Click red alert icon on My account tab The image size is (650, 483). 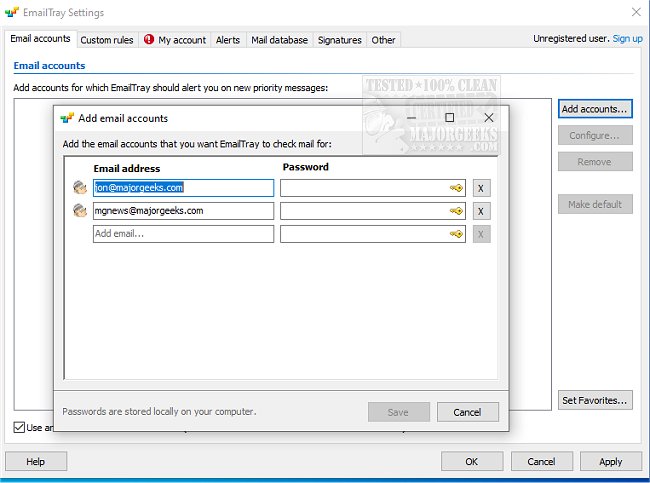[149, 39]
